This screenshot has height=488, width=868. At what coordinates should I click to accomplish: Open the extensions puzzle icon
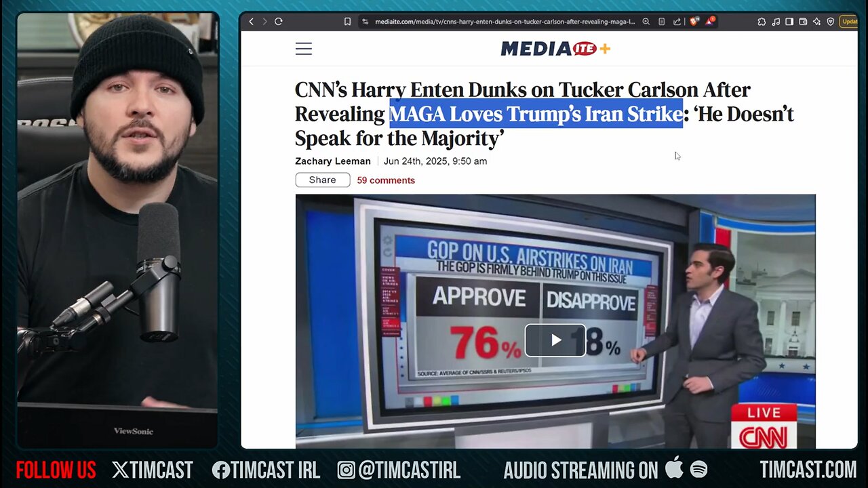762,22
